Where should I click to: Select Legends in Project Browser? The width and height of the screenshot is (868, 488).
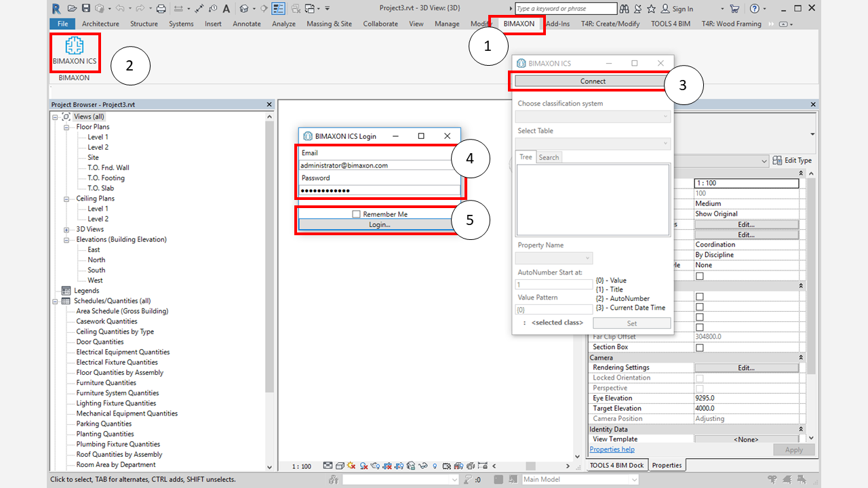pos(86,291)
